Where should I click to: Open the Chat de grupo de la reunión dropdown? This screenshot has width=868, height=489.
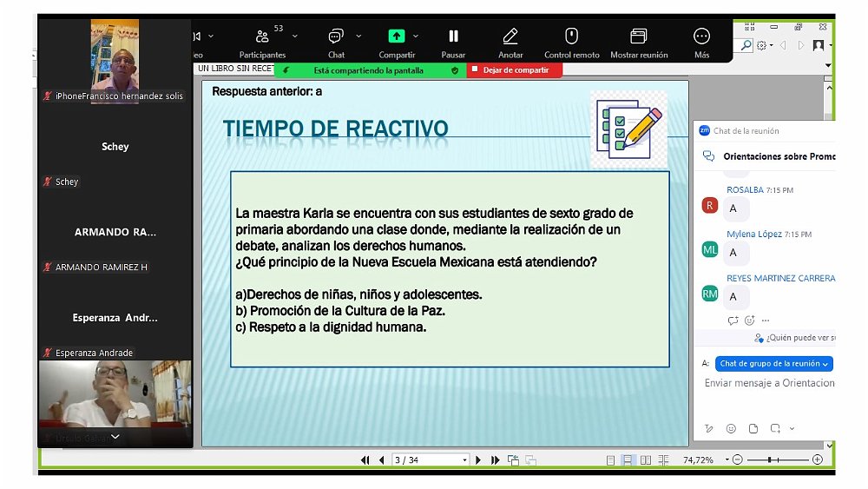(774, 364)
